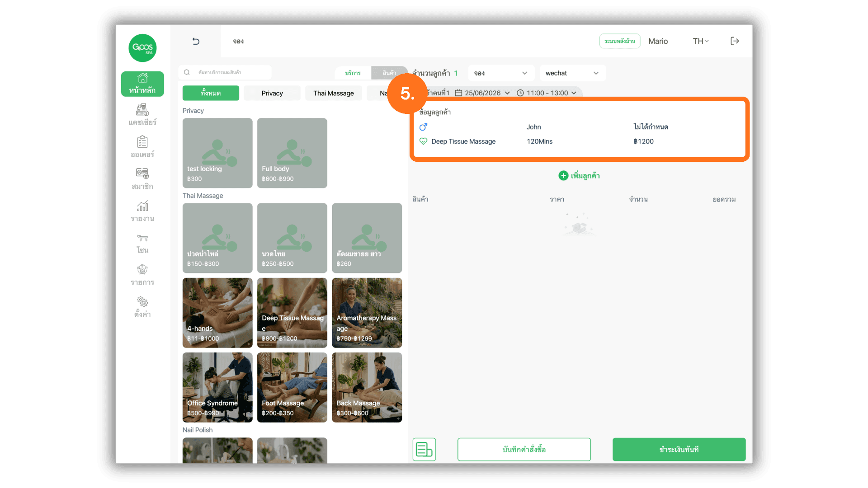Open the wechat channel dropdown
Image resolution: width=868 pixels, height=488 pixels.
[x=572, y=73]
